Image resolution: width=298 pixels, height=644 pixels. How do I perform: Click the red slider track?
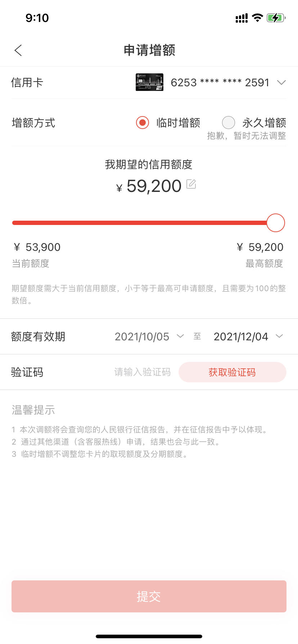[x=140, y=223]
